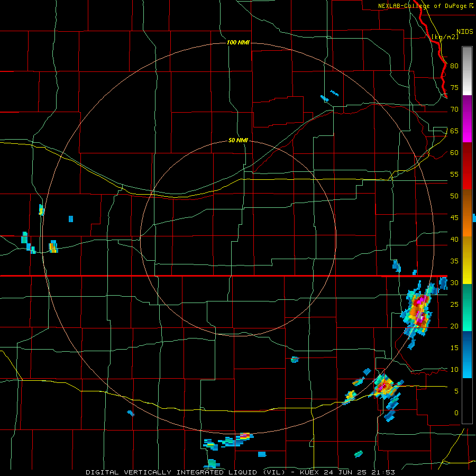The image size is (476, 476).
Task: Pick the bright red color bar segment
Action: pyautogui.click(x=467, y=178)
